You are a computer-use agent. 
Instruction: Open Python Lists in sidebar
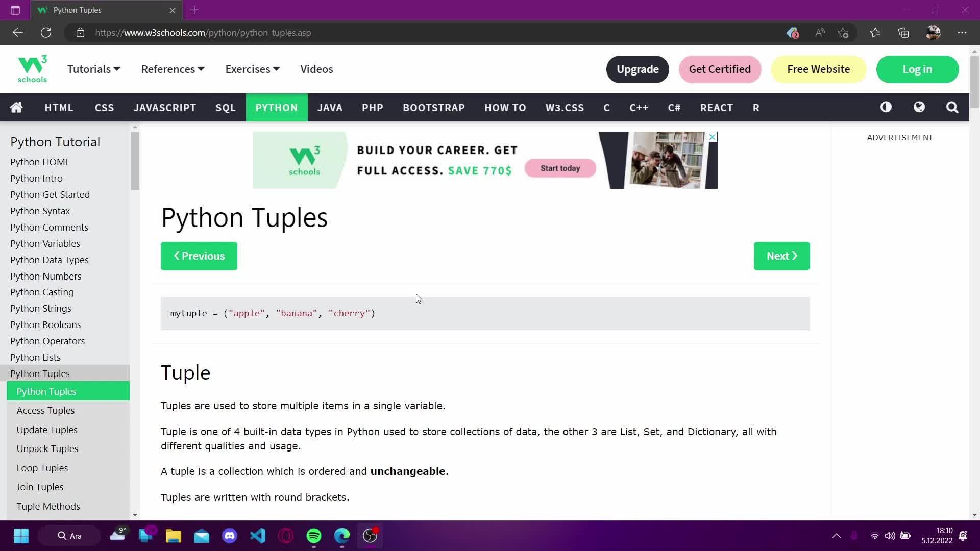coord(65,358)
